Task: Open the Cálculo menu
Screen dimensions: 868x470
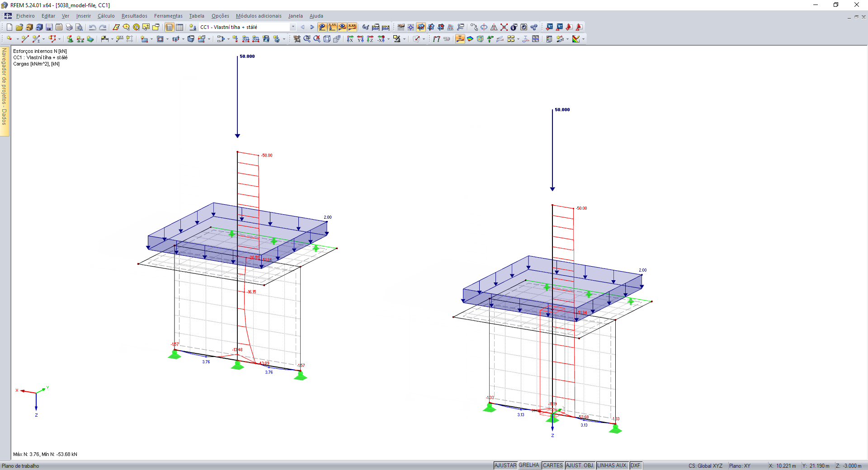Action: click(106, 16)
